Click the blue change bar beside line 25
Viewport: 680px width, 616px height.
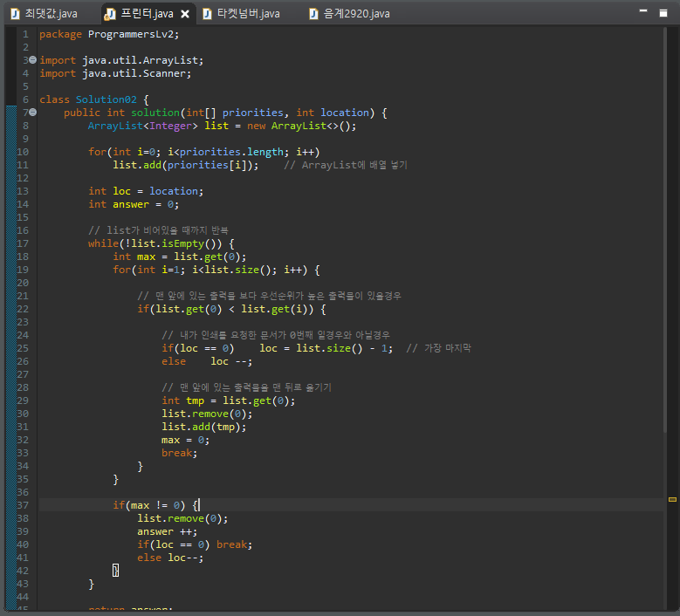[x=11, y=348]
